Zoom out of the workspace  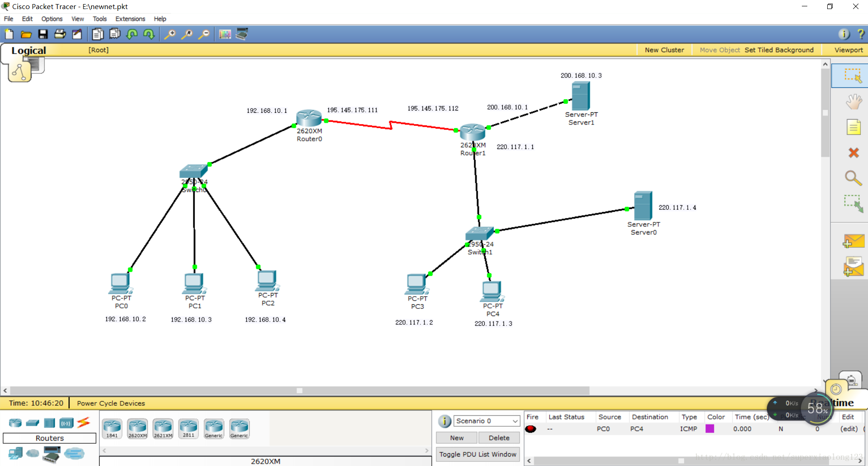click(x=204, y=34)
